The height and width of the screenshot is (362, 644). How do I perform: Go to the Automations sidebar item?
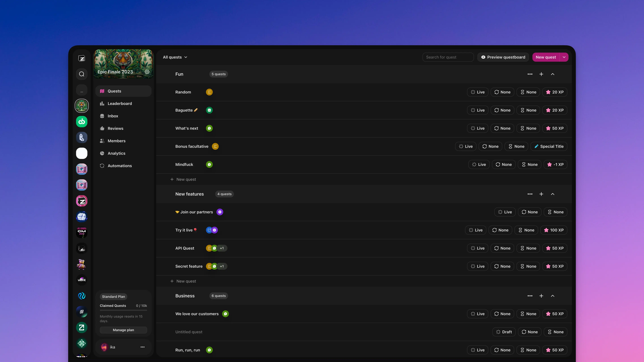click(x=119, y=166)
